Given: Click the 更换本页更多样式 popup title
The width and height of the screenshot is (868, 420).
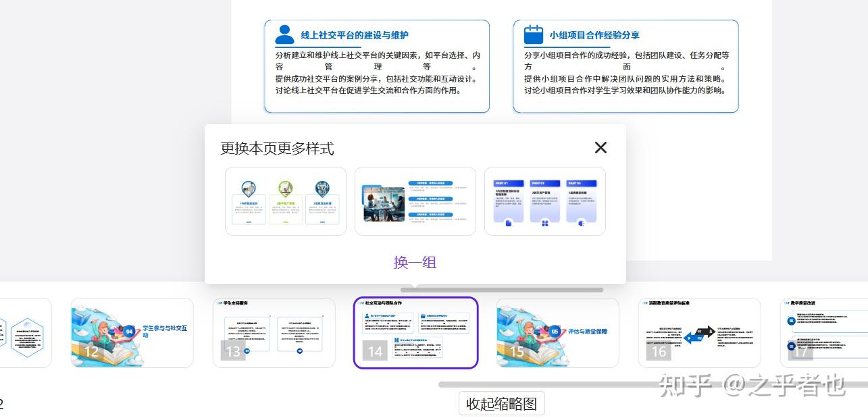Looking at the screenshot, I should (x=277, y=148).
